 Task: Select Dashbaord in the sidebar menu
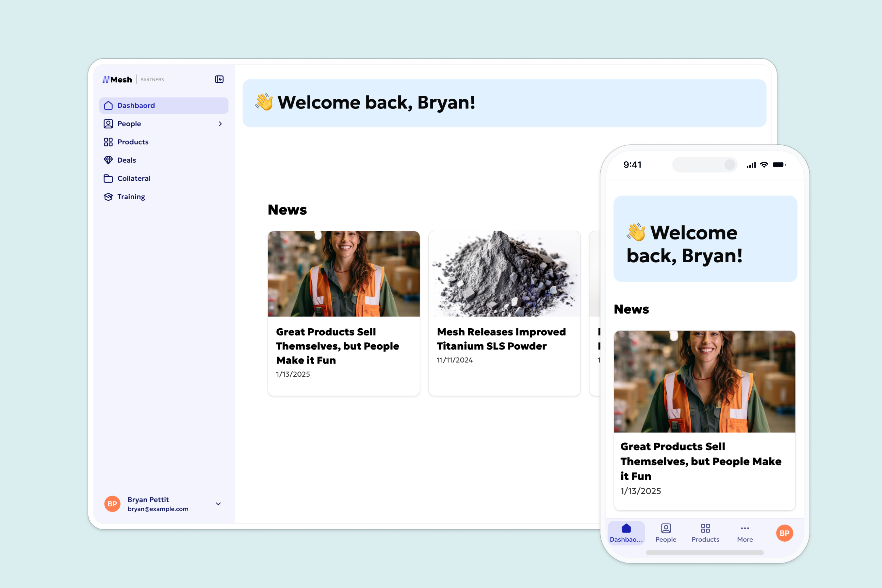136,106
